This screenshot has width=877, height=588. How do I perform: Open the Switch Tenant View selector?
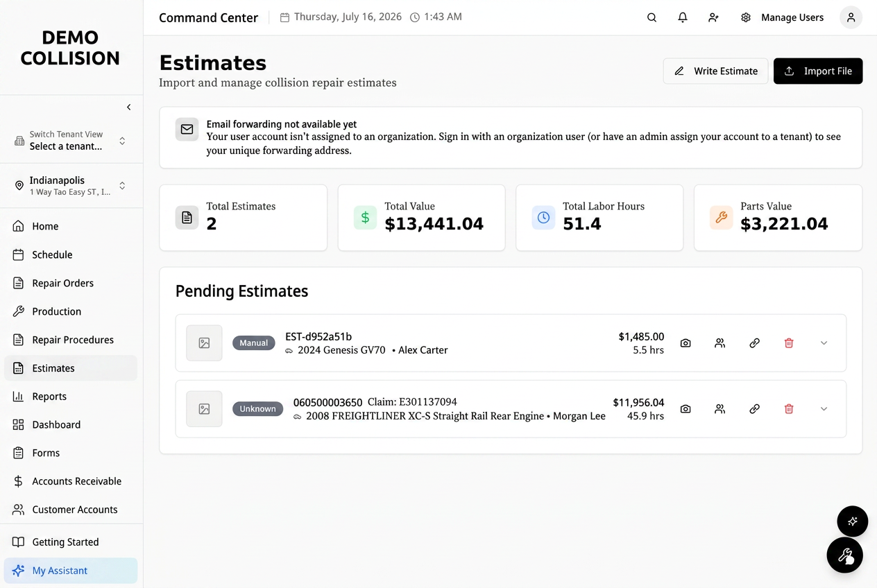click(71, 141)
